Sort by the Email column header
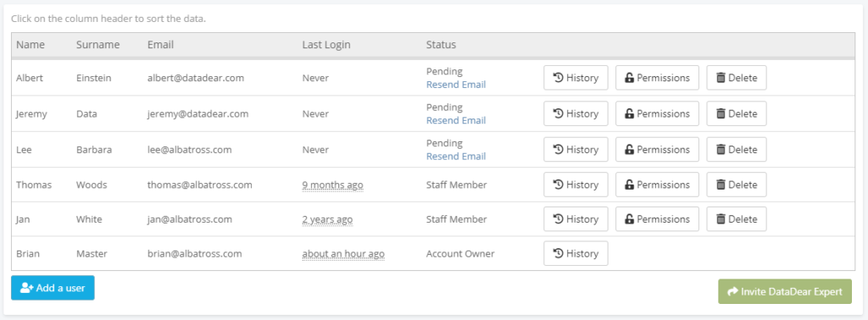The image size is (868, 320). (x=160, y=45)
